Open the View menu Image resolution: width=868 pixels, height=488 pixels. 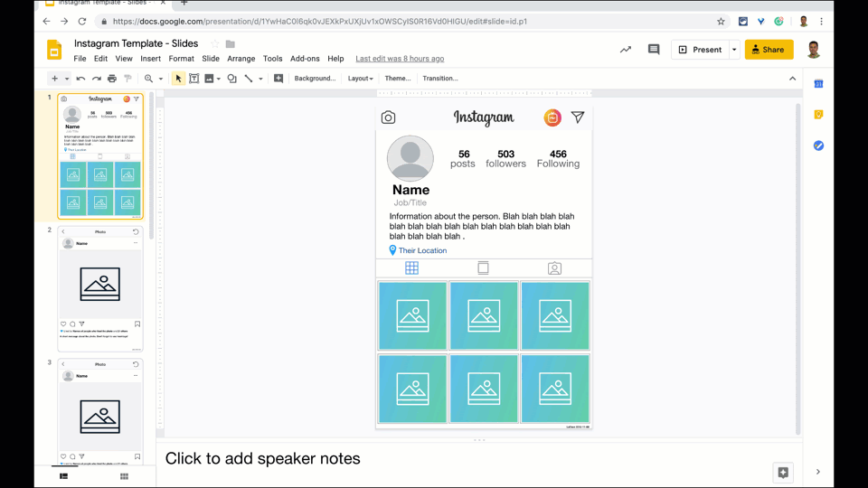pos(124,59)
